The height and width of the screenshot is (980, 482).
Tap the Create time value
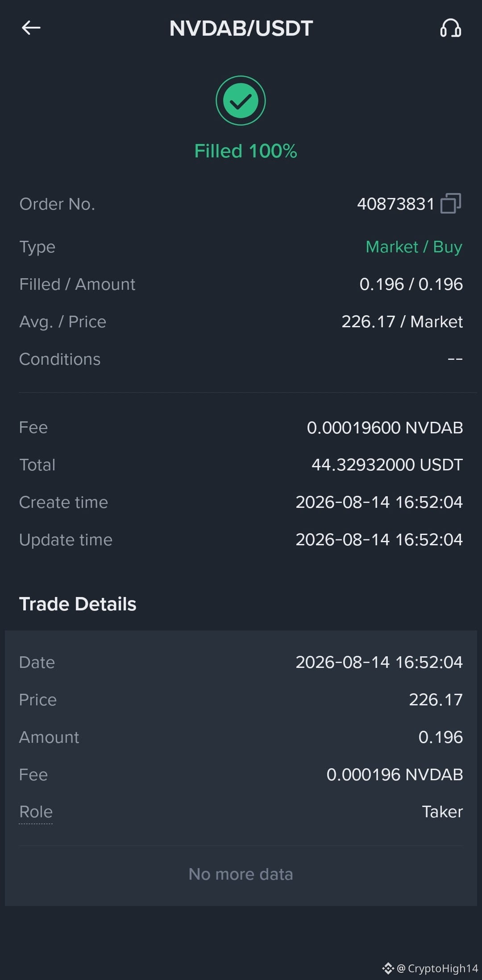tap(379, 502)
